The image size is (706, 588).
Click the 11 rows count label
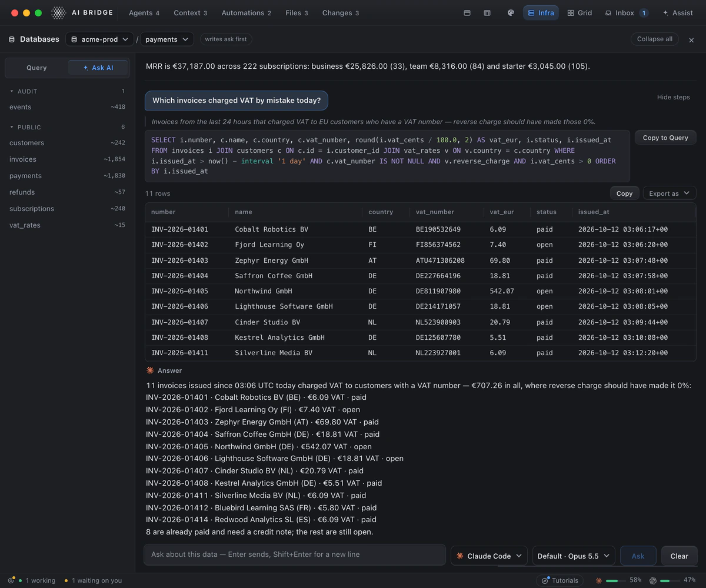point(158,193)
